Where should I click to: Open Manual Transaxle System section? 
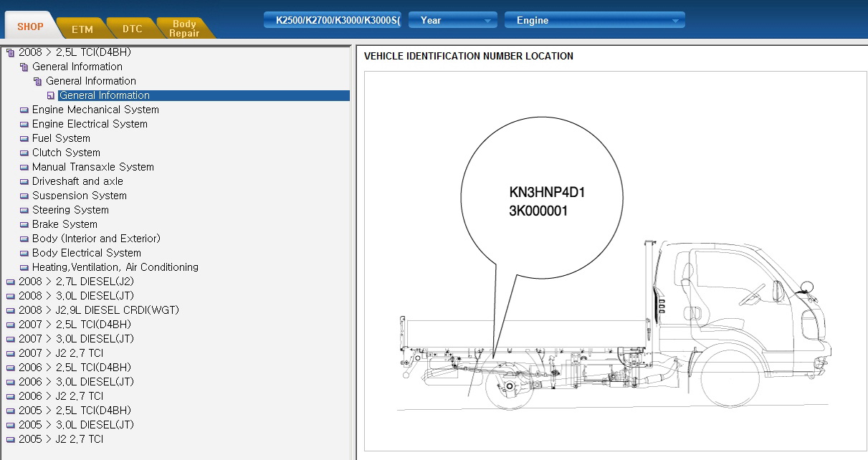coord(93,167)
